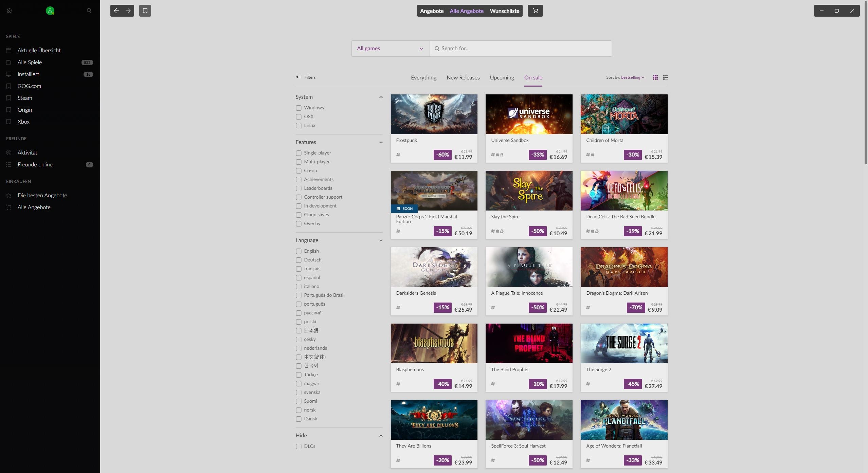The image size is (868, 473).
Task: Click the cart icon beside Alle Angebote
Action: (x=9, y=207)
